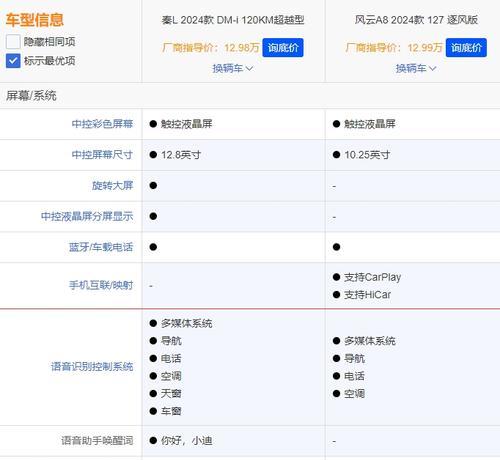The height and width of the screenshot is (460, 500).
Task: Open the 旋转大屏 parameter link
Action: coord(113,186)
